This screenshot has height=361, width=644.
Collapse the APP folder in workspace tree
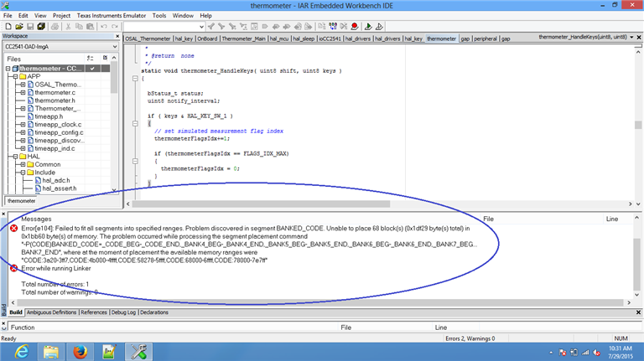(15, 77)
